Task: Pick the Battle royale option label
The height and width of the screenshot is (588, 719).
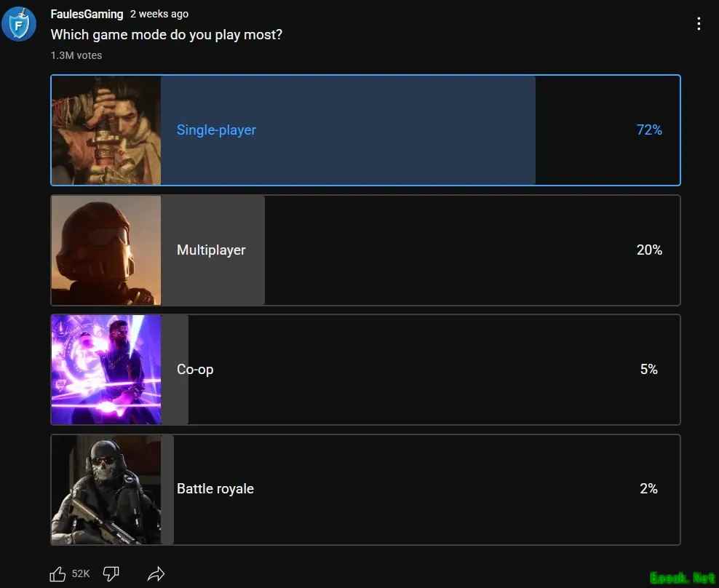Action: (215, 489)
